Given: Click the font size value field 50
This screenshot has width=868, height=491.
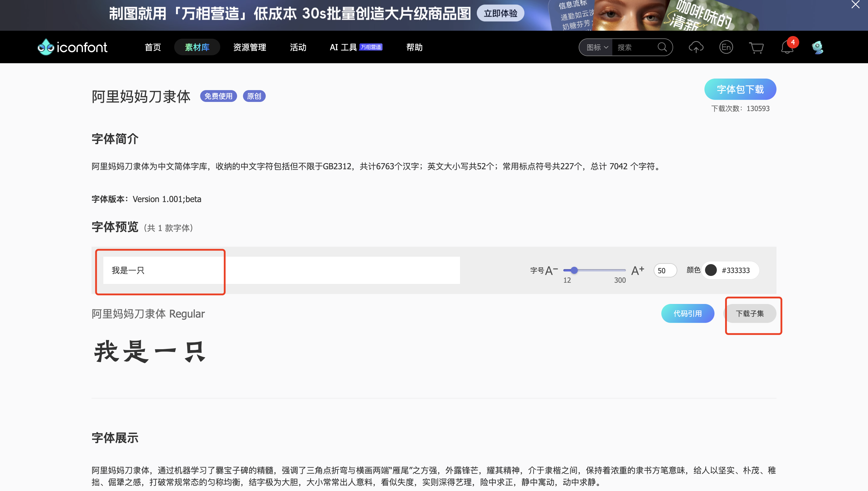Looking at the screenshot, I should point(665,270).
